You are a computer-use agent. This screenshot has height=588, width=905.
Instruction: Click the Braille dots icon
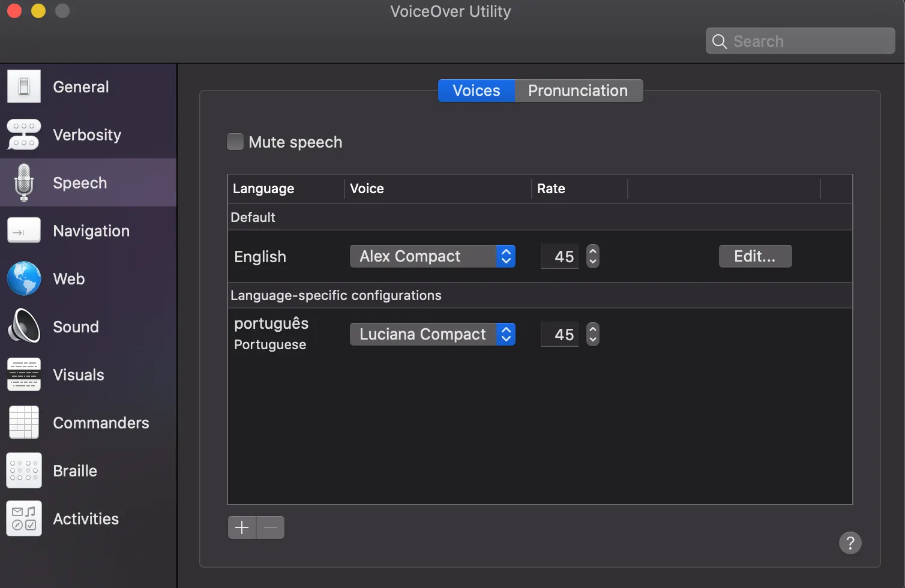pyautogui.click(x=24, y=470)
